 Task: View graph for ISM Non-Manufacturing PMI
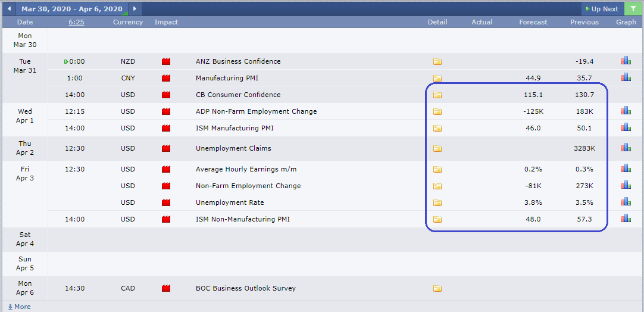click(626, 218)
